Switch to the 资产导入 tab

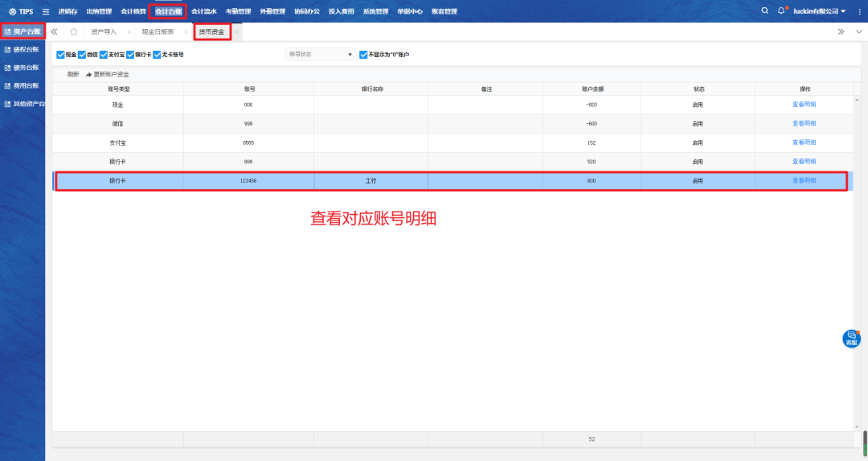click(104, 31)
